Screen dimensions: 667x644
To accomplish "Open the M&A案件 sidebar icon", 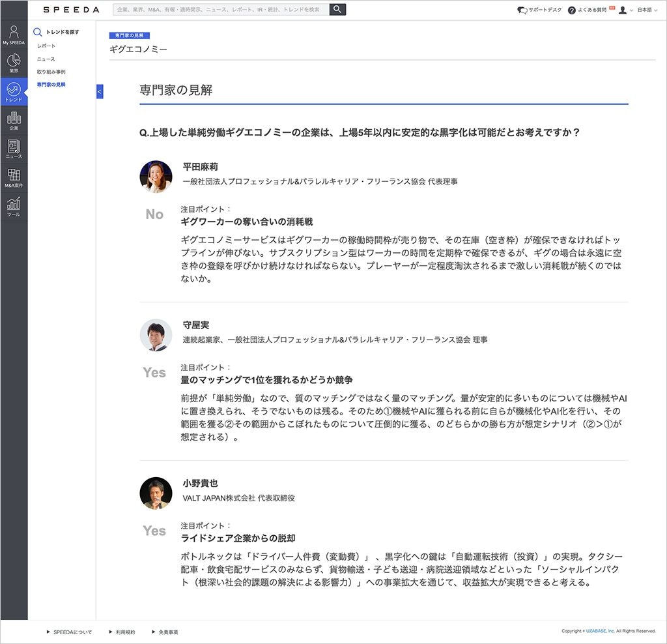I will (x=14, y=178).
